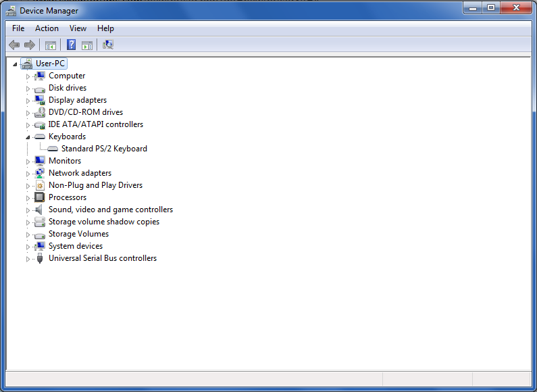Image resolution: width=537 pixels, height=392 pixels.
Task: Collapse the Keyboards category
Action: [28, 137]
